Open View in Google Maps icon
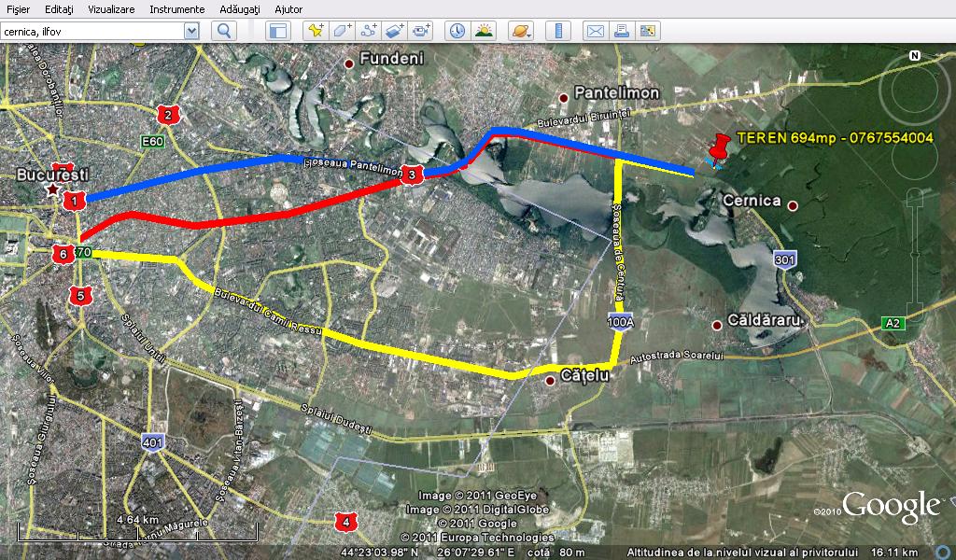Screen dimensions: 956x560 tap(647, 31)
